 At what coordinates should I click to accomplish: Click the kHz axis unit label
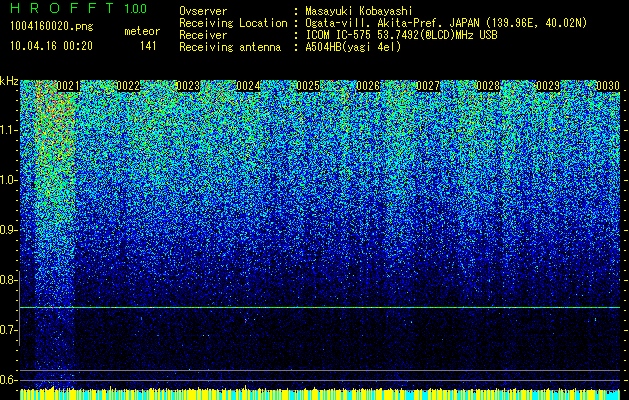point(9,81)
